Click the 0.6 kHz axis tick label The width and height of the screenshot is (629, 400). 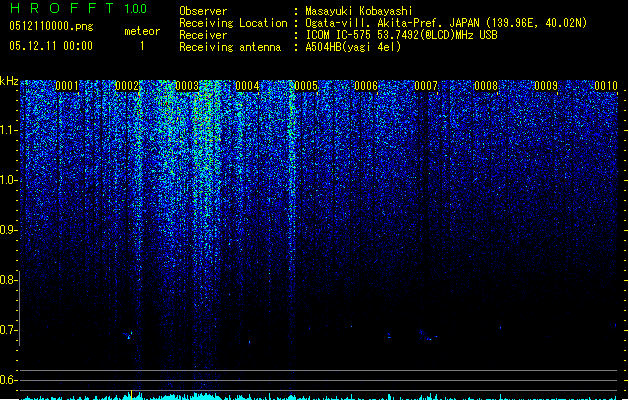(8, 380)
